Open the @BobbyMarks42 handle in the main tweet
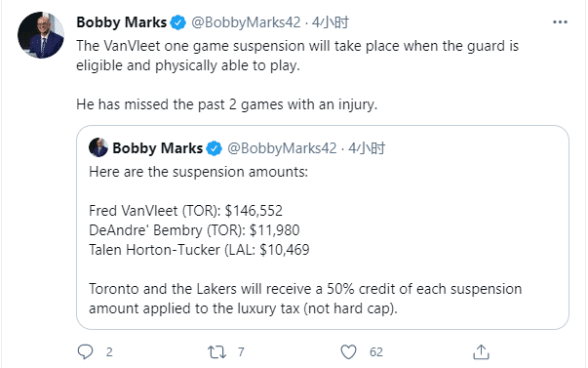Viewport: 588px width, 368px height. coord(246,22)
